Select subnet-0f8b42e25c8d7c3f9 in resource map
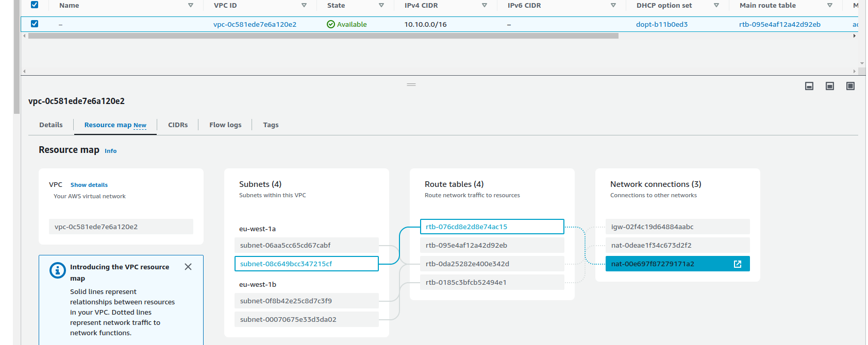 pyautogui.click(x=307, y=301)
